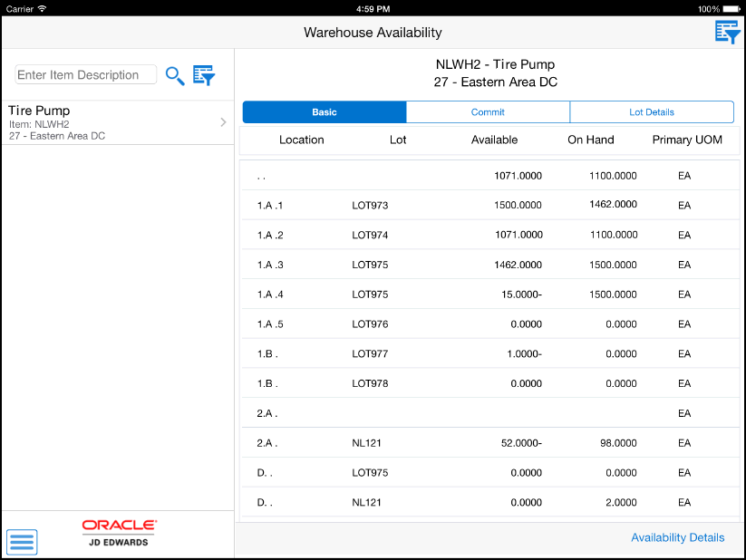Image resolution: width=746 pixels, height=560 pixels.
Task: Open the filter icon in top-right header
Action: (728, 33)
